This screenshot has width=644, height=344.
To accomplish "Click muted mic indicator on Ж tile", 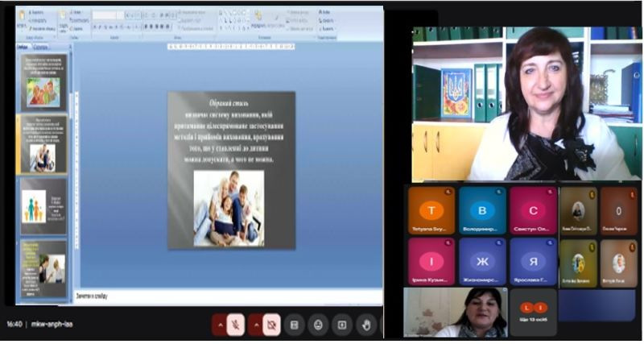I will click(499, 242).
